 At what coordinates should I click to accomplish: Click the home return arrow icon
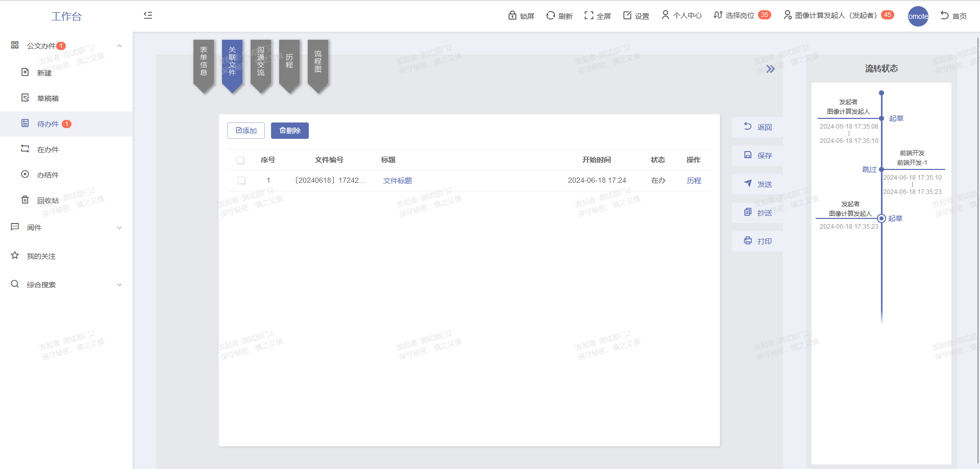[x=945, y=15]
